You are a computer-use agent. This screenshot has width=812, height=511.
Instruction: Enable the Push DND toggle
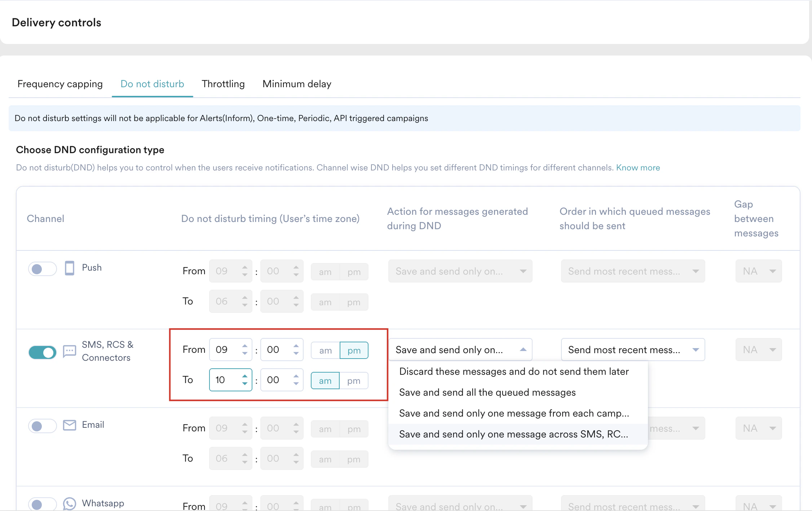[x=43, y=269]
